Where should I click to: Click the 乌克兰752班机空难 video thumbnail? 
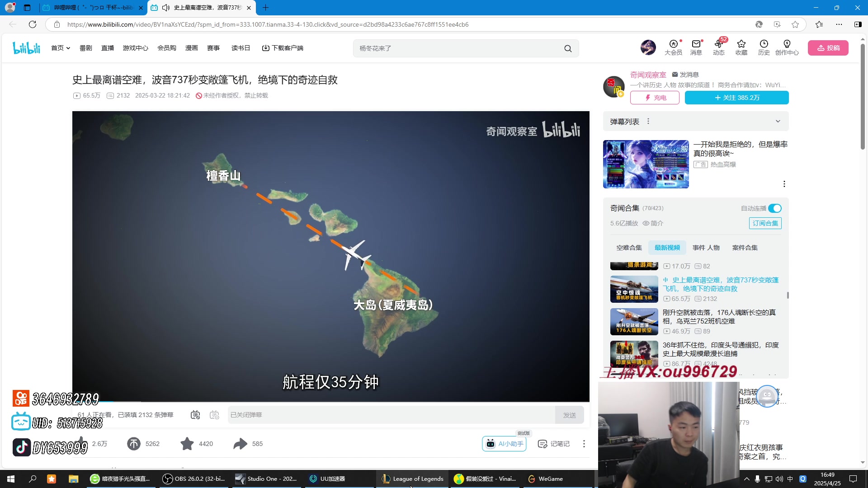pos(634,322)
